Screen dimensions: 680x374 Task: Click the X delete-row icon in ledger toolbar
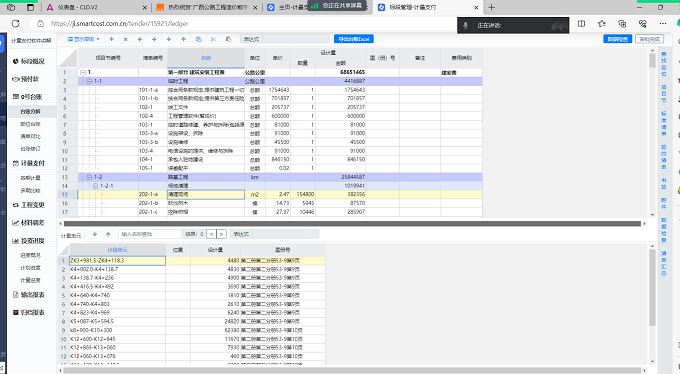pyautogui.click(x=125, y=39)
